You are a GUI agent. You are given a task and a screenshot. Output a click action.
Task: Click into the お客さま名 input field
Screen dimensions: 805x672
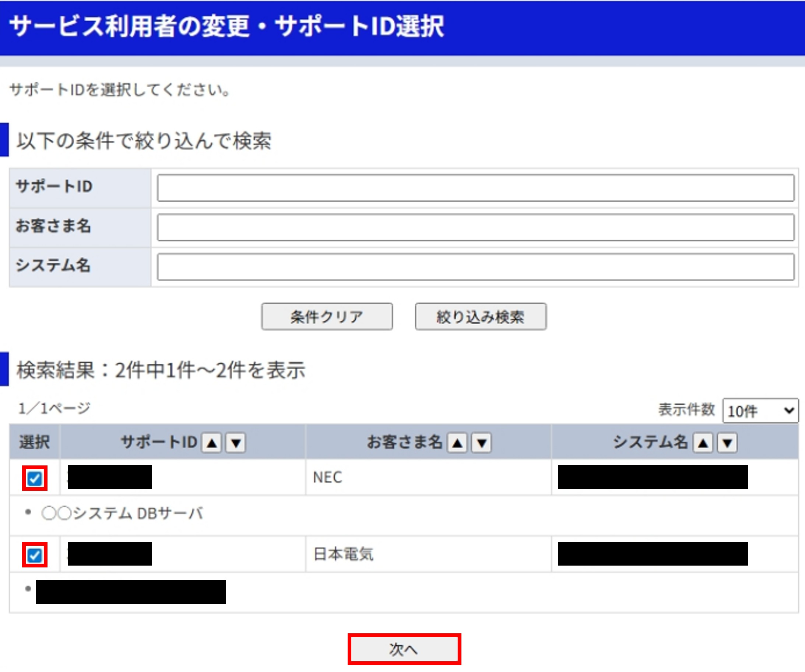coord(475,227)
